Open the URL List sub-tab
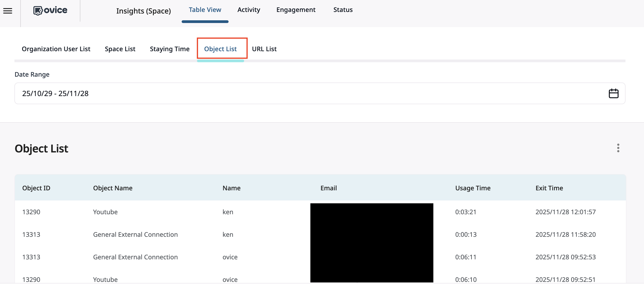Screen dimensions: 644x290 click(264, 49)
